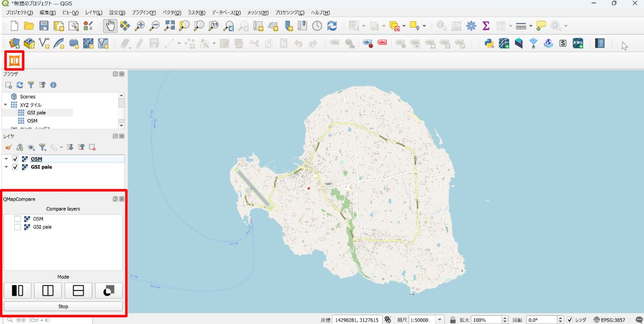Click the coordinate input field in status bar
Viewport: 644px width, 324px height.
356,320
